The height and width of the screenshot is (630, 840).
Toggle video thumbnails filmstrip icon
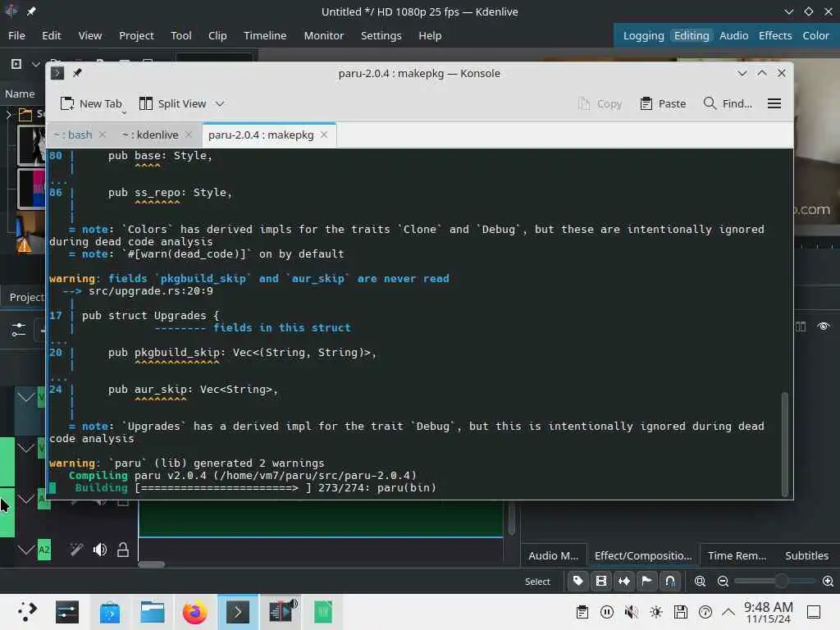point(601,582)
